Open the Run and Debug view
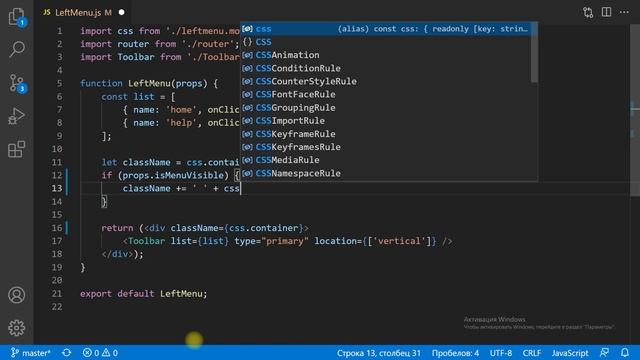The height and width of the screenshot is (360, 640). [17, 116]
